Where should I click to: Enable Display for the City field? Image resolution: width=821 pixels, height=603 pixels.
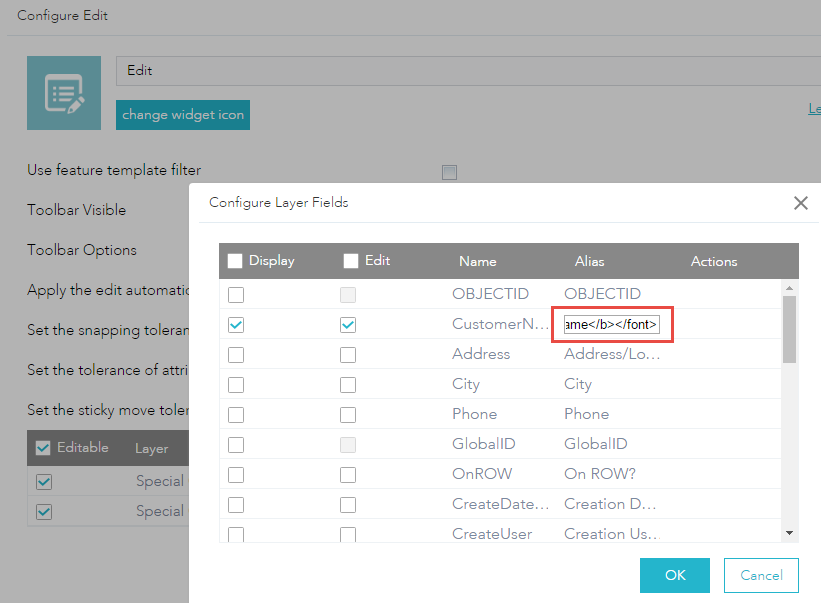pos(236,385)
